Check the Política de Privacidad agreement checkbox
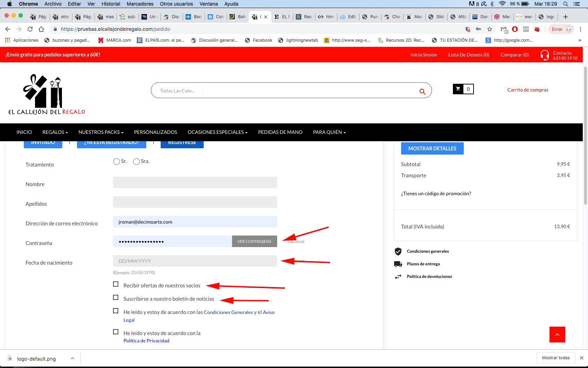The image size is (588, 368). pos(116,332)
